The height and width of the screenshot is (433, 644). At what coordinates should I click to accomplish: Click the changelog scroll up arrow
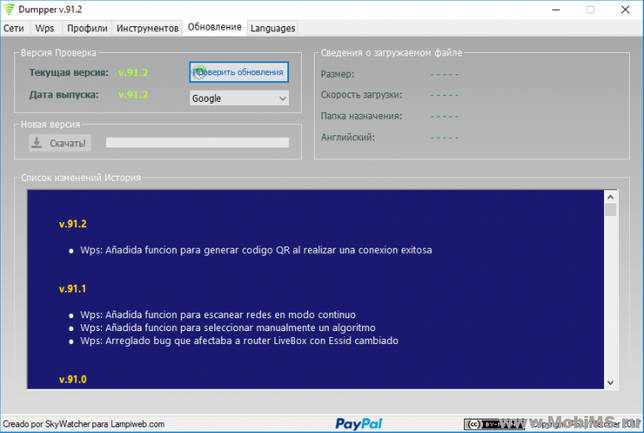610,197
